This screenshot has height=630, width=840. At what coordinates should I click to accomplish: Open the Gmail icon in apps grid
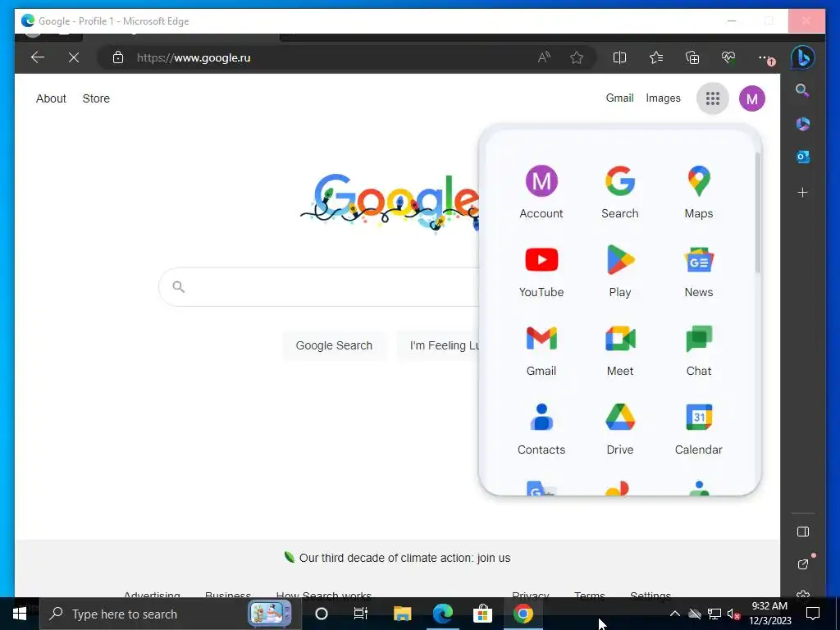coord(541,349)
